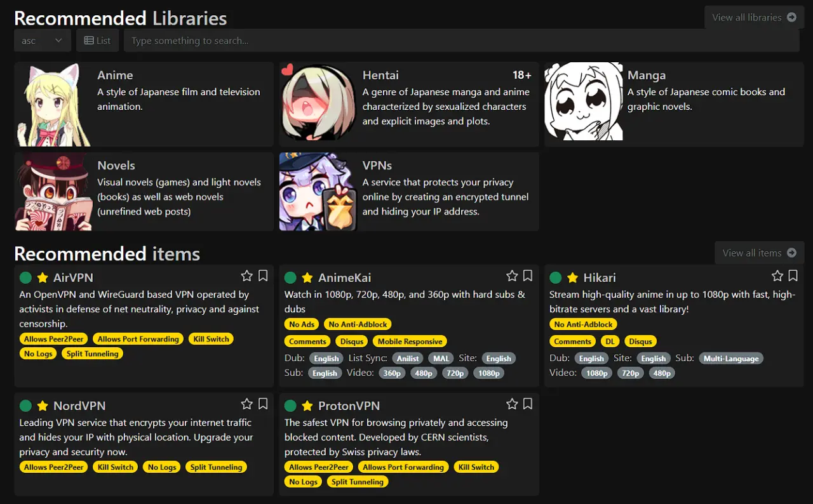Click Hikari's 480p video tag
813x504 pixels.
tap(662, 373)
